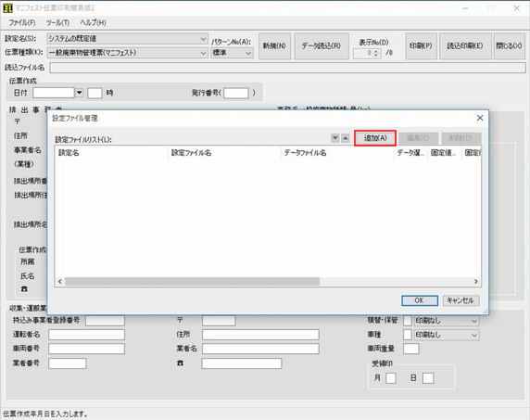Open the ファイル(F) menu
The height and width of the screenshot is (420, 530).
point(22,22)
